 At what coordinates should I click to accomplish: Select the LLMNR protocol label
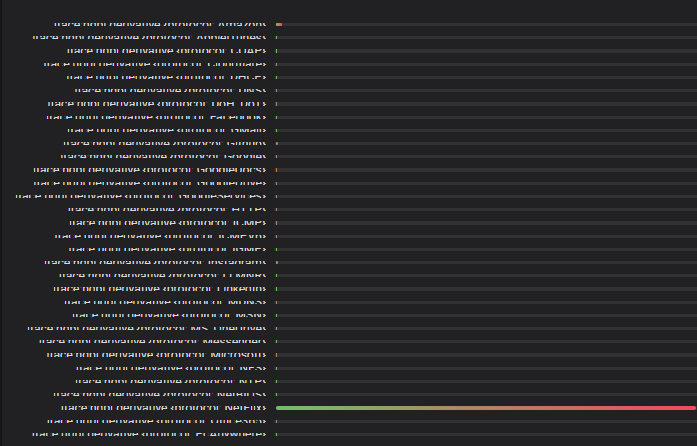coord(162,275)
